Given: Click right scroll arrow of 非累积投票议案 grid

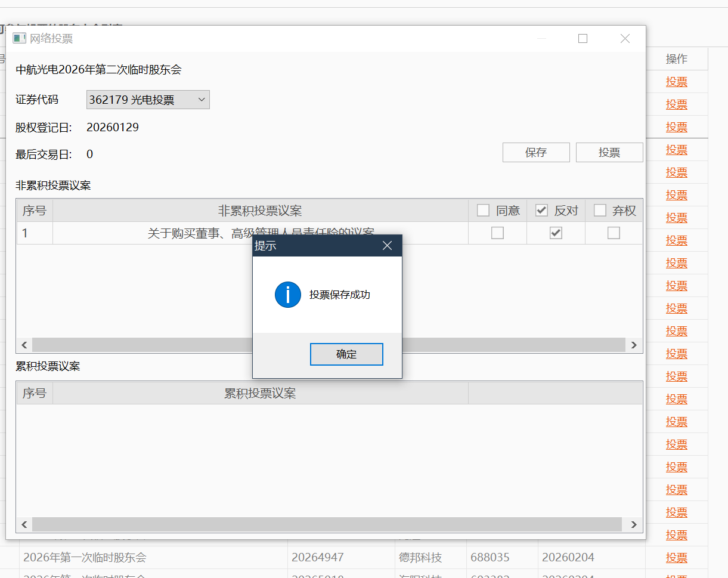Looking at the screenshot, I should [x=634, y=345].
